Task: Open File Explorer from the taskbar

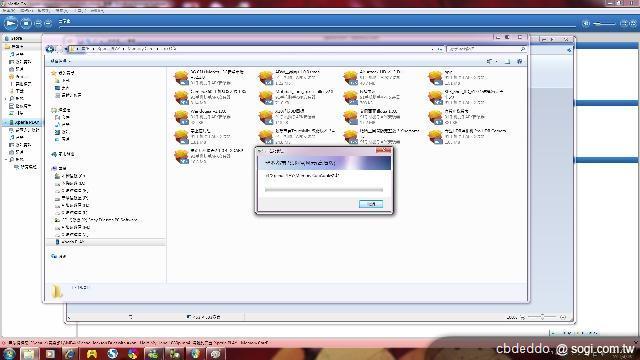Action: pos(29,354)
